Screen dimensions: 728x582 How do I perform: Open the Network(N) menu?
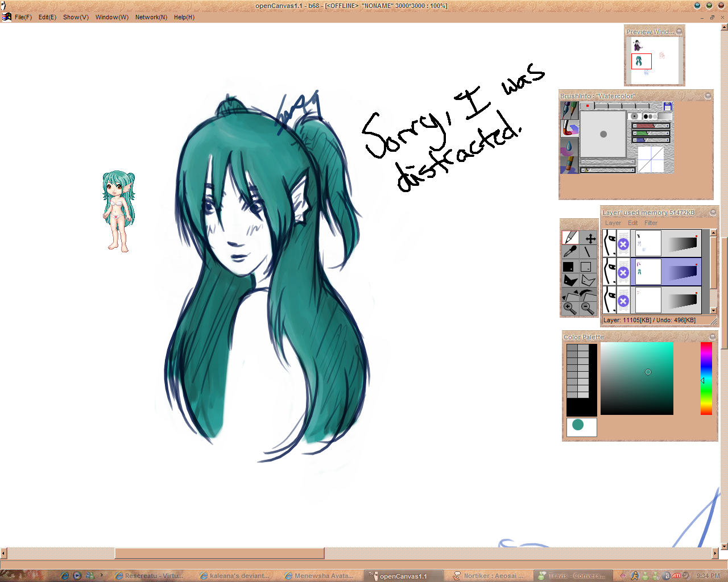151,17
